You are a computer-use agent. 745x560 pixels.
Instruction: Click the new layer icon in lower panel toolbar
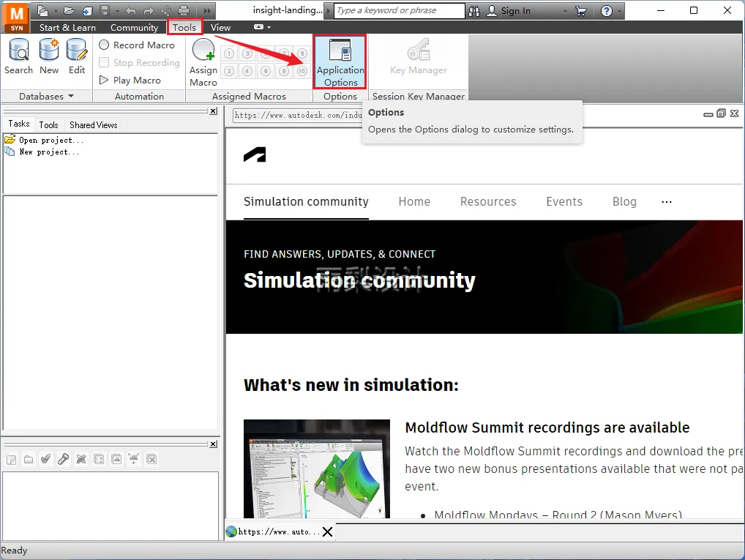click(11, 460)
